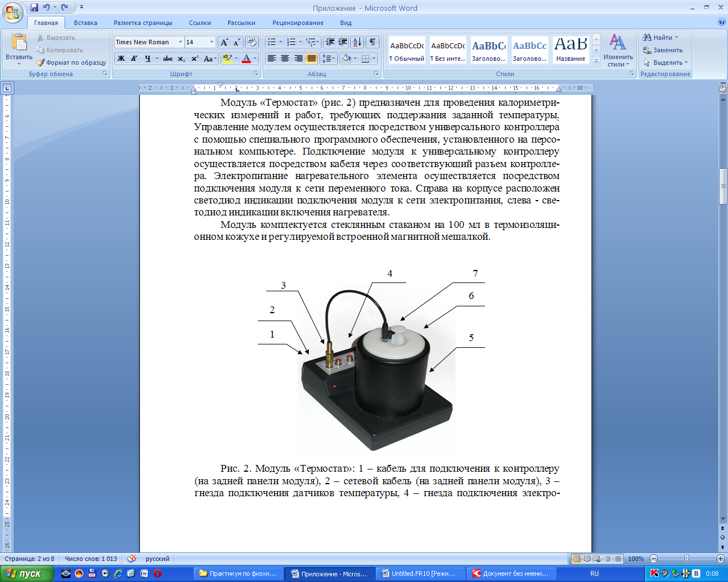Open font size dropdown
Screen dimensions: 728x582
[212, 42]
